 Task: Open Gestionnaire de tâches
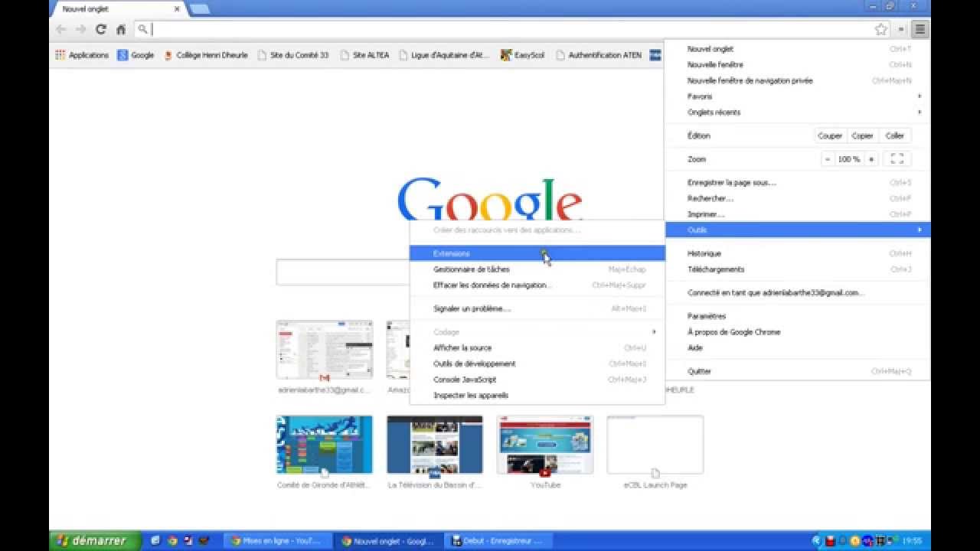tap(537, 269)
